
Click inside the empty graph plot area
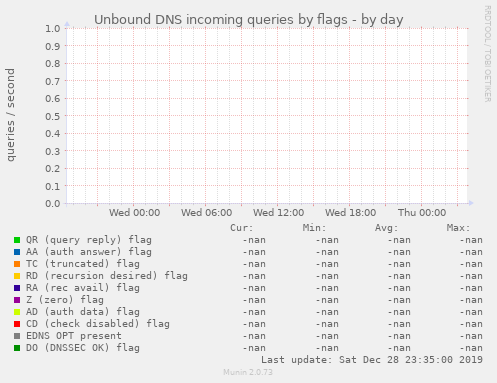pyautogui.click(x=267, y=116)
